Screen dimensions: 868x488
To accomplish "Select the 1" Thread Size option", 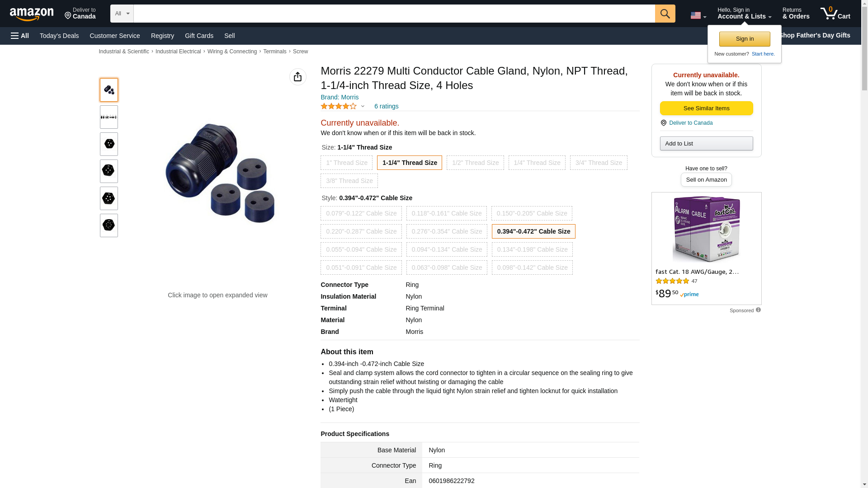I will pos(346,163).
